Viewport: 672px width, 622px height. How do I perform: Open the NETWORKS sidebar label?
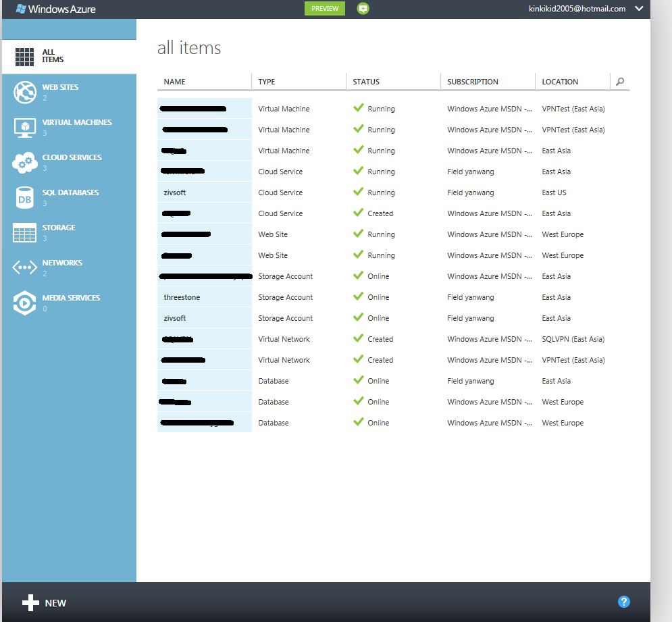[62, 263]
